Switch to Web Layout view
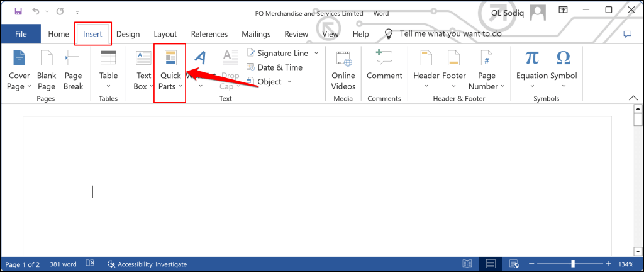The width and height of the screenshot is (644, 272). point(514,264)
